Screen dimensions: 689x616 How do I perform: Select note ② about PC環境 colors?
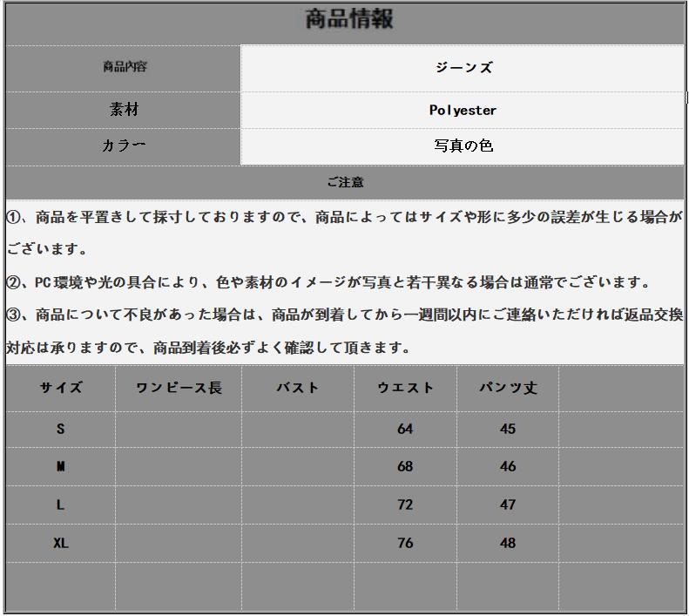[x=328, y=282]
